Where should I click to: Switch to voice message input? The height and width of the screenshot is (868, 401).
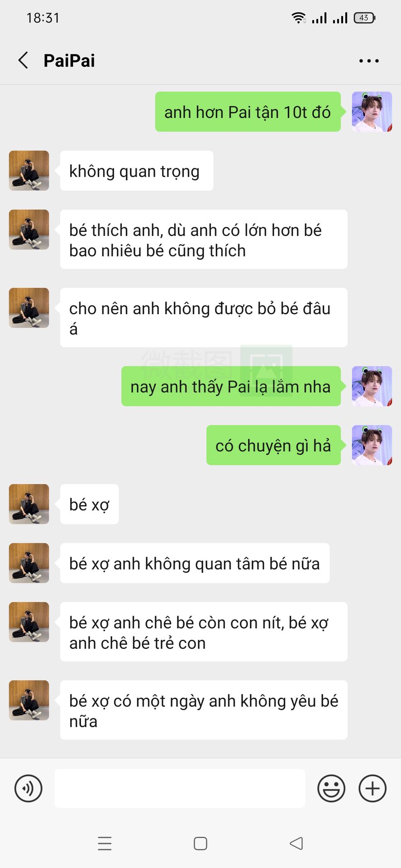coord(29,788)
